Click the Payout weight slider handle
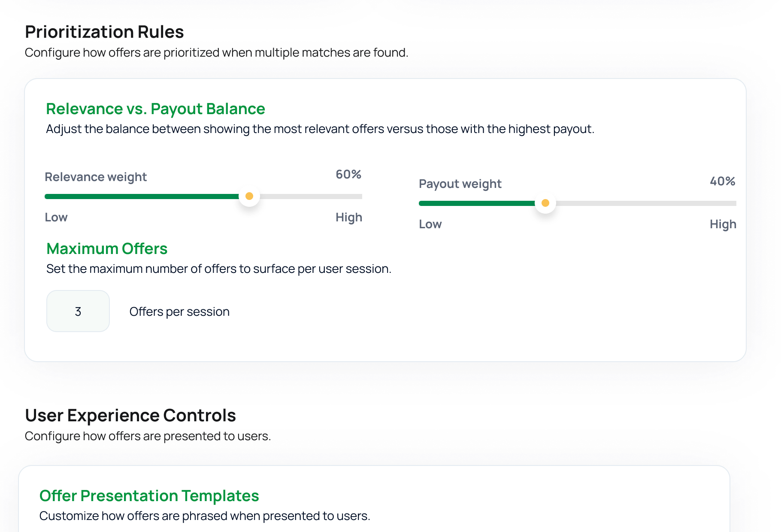 (545, 203)
